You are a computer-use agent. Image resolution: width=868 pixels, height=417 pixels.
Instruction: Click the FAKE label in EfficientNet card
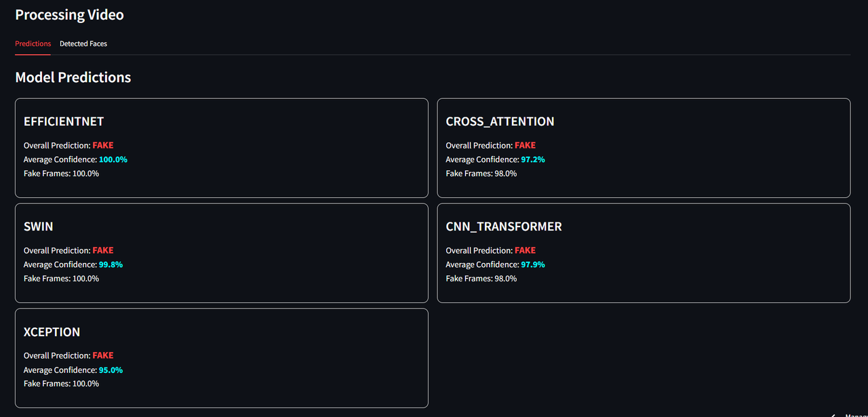[103, 145]
